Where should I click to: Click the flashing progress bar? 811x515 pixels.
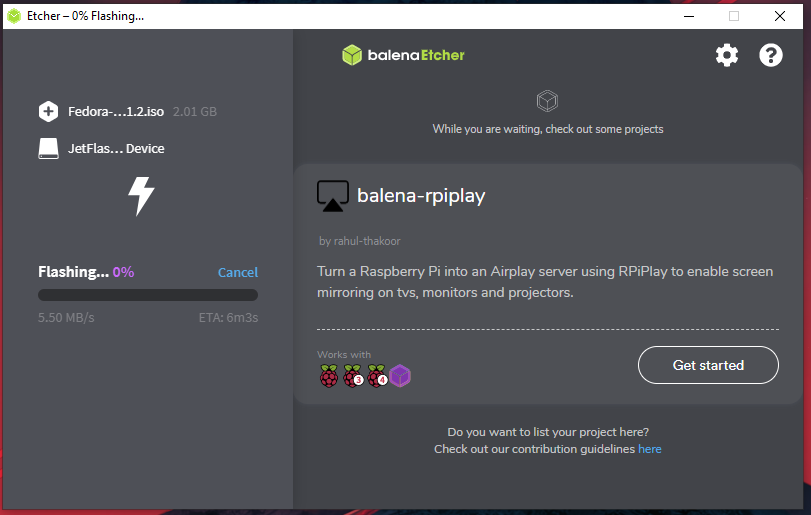148,295
